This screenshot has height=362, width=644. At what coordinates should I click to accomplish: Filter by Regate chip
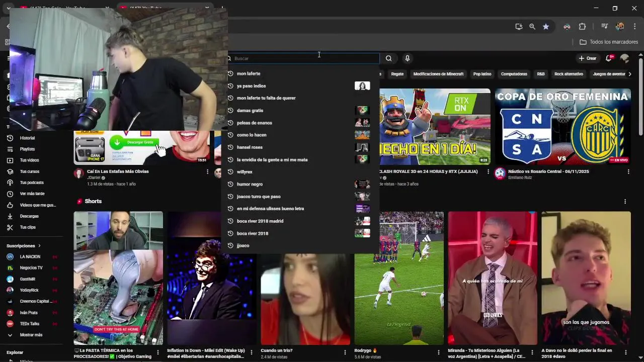coord(397,74)
